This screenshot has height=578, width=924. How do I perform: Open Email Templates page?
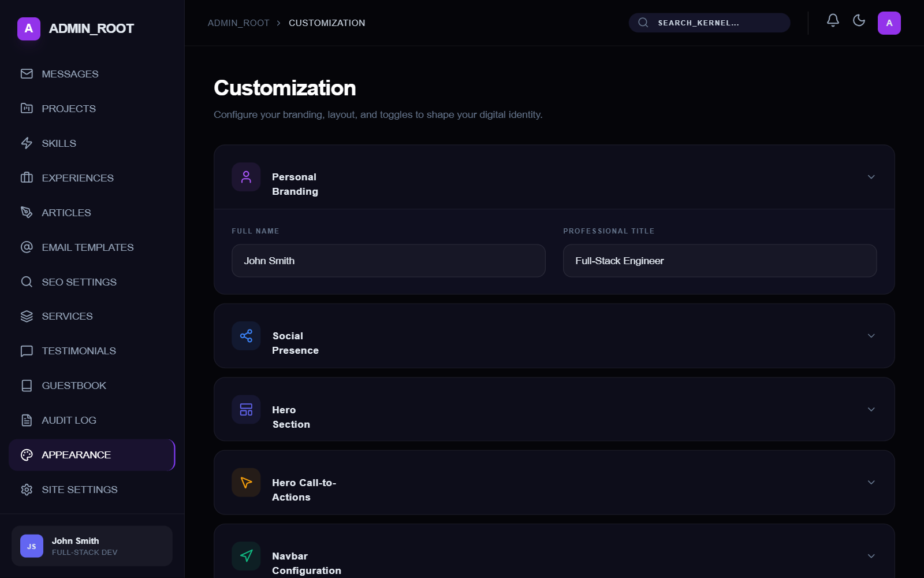pos(92,247)
